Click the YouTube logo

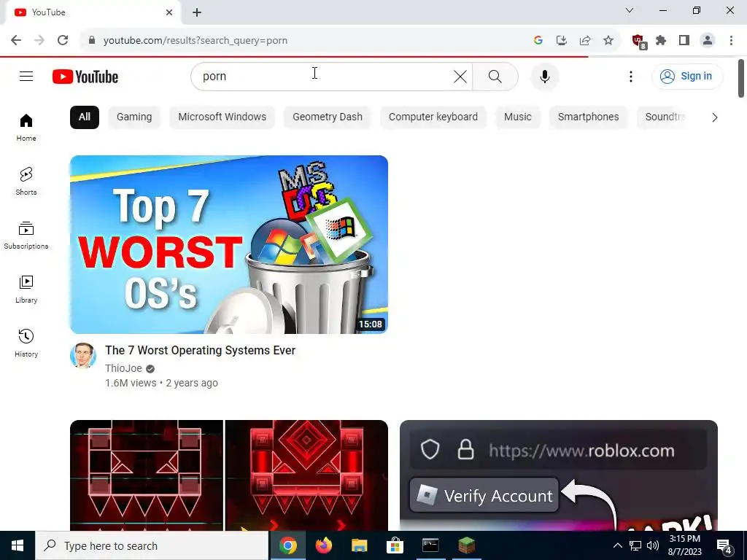tap(85, 77)
